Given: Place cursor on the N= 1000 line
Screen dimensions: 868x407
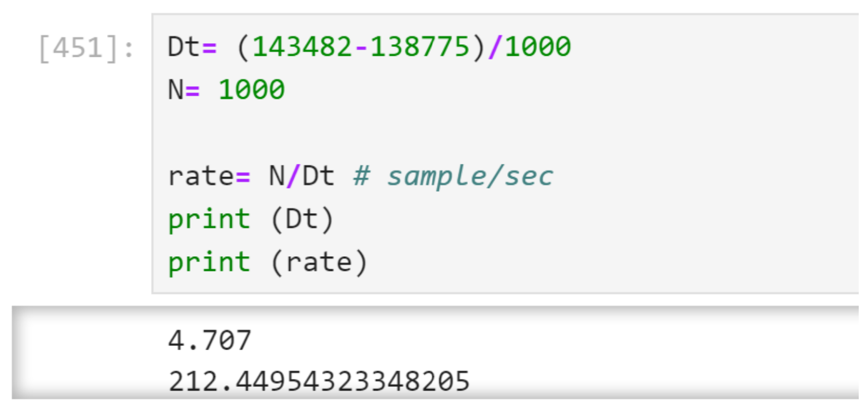Looking at the screenshot, I should coord(226,90).
